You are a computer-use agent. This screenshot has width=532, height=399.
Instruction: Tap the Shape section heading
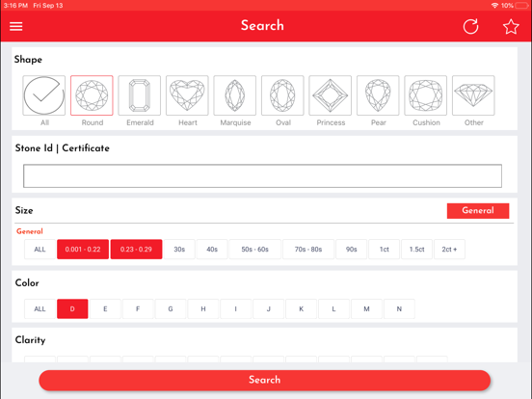(28, 60)
